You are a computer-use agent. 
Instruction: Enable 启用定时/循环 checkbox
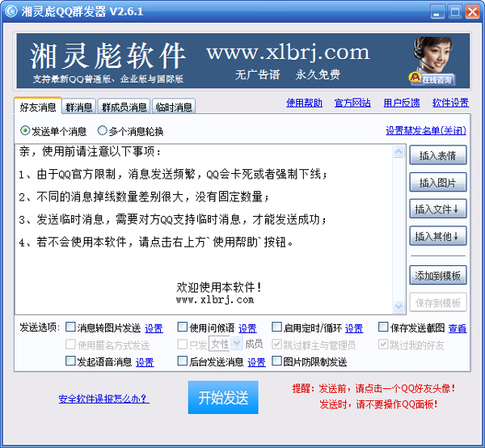276,327
